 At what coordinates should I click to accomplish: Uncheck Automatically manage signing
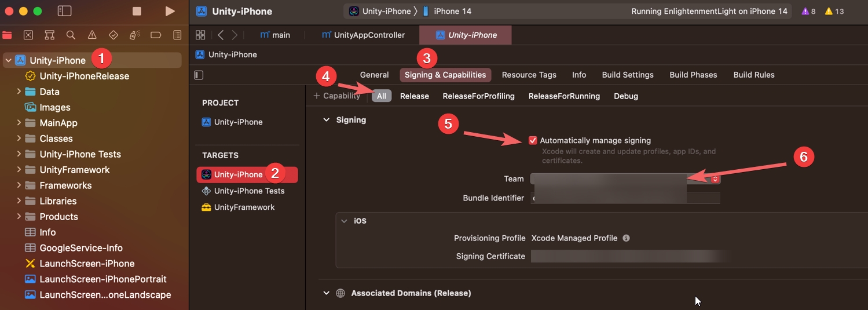point(533,140)
